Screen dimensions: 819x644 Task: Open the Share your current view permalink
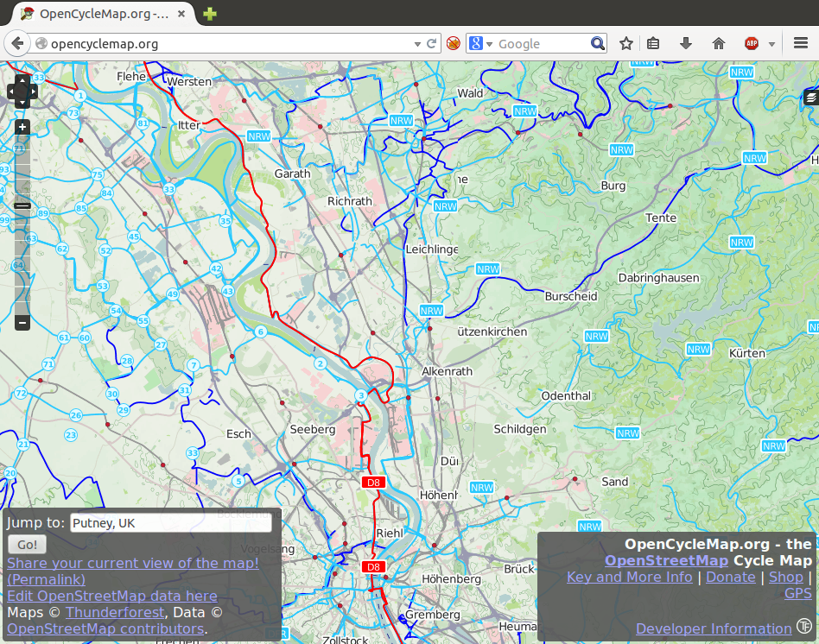click(x=133, y=571)
